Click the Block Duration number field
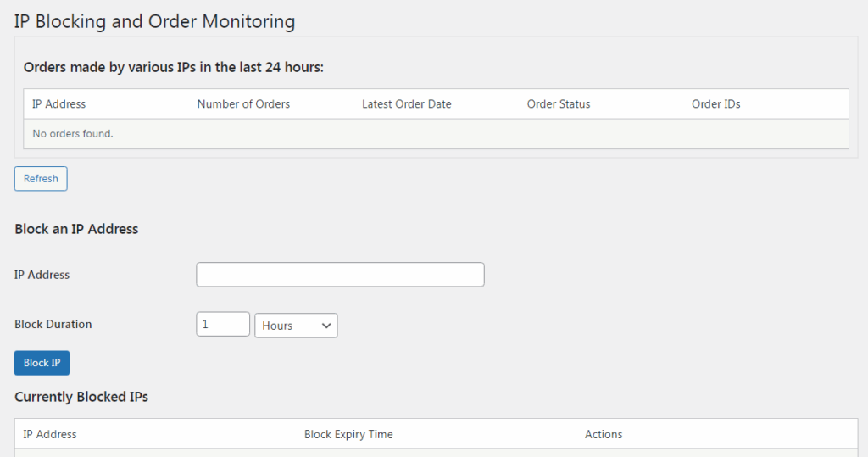Viewport: 868px width, 457px height. tap(223, 325)
